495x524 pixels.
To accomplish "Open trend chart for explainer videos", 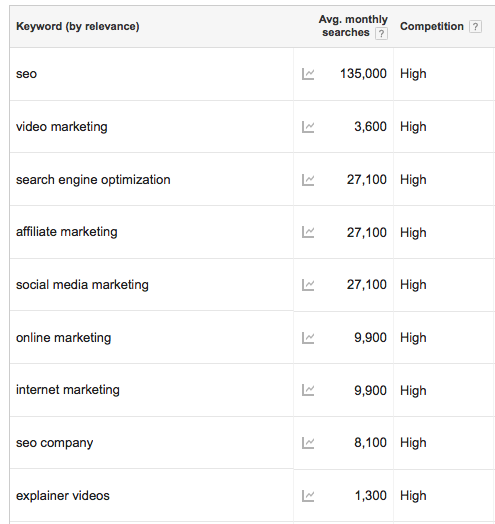I will coord(308,496).
